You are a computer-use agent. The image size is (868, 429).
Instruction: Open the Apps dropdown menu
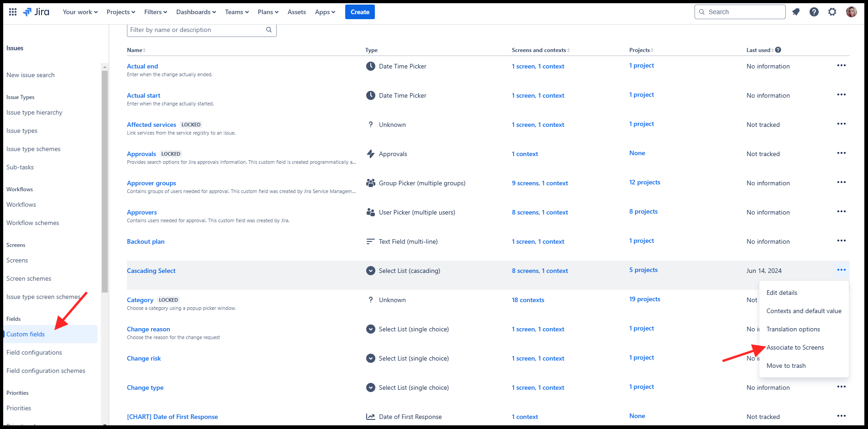tap(325, 12)
